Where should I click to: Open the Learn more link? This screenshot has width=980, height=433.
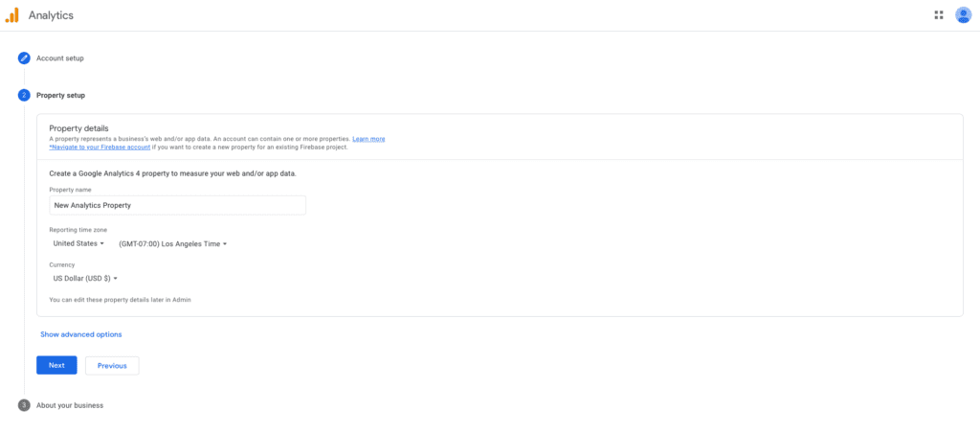[368, 139]
